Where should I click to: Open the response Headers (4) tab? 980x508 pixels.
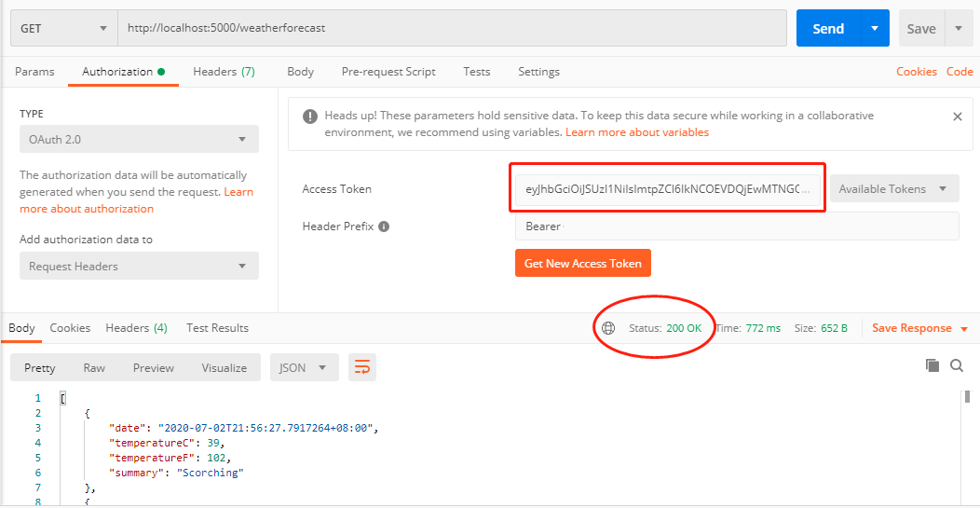136,328
